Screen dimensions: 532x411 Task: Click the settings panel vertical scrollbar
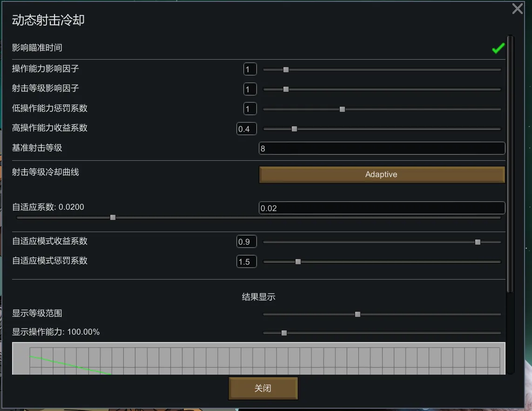click(510, 163)
